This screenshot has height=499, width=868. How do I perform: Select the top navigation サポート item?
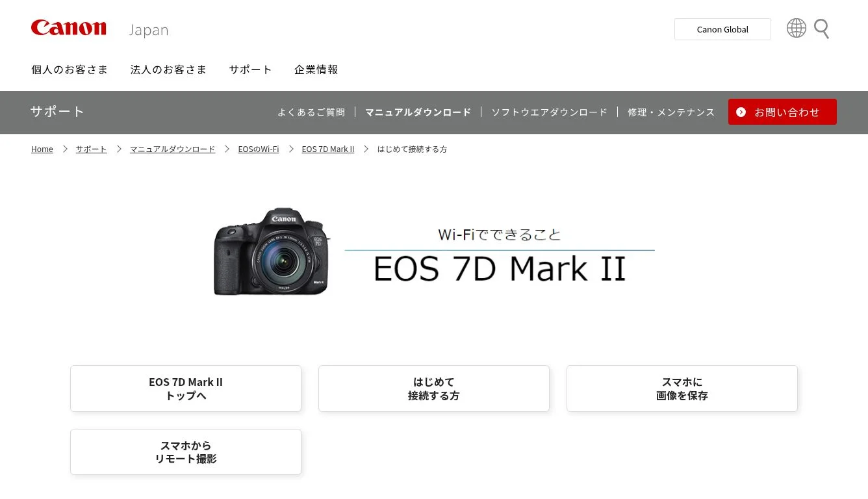[x=250, y=70]
